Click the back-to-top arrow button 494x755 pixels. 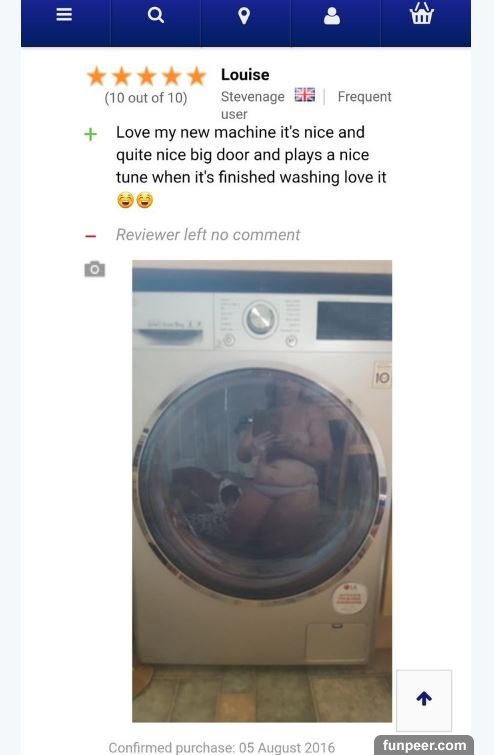424,700
